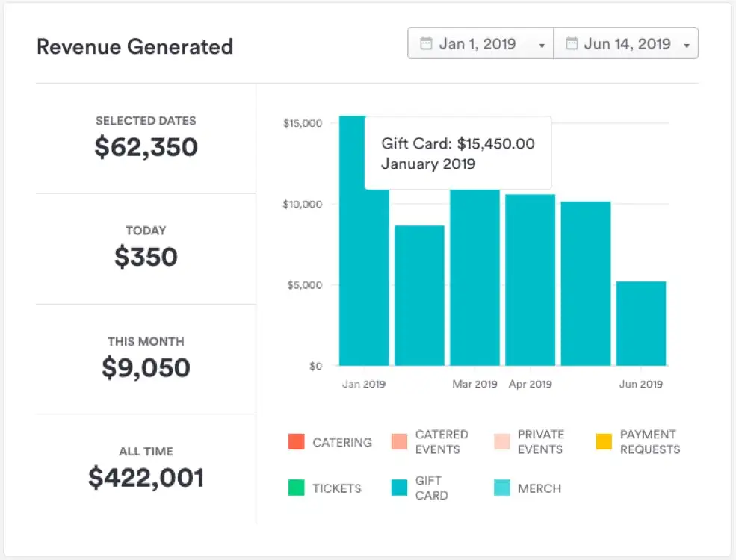
Task: Click the calendar icon beside Jun 14, 2019
Action: (572, 43)
